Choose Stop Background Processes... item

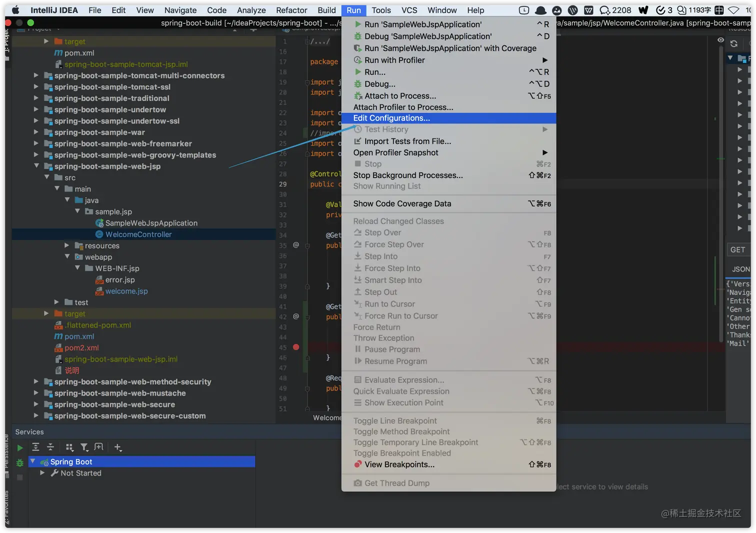[x=448, y=175]
